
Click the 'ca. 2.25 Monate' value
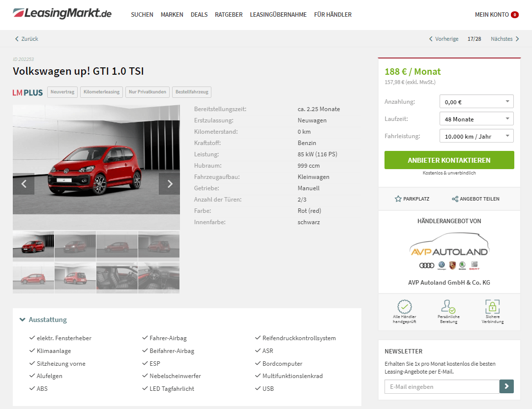pyautogui.click(x=319, y=109)
